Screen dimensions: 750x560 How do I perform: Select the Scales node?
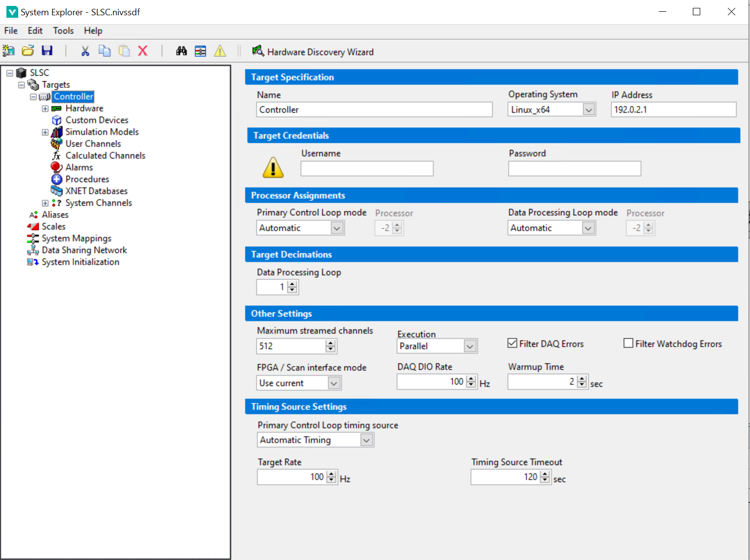[53, 227]
